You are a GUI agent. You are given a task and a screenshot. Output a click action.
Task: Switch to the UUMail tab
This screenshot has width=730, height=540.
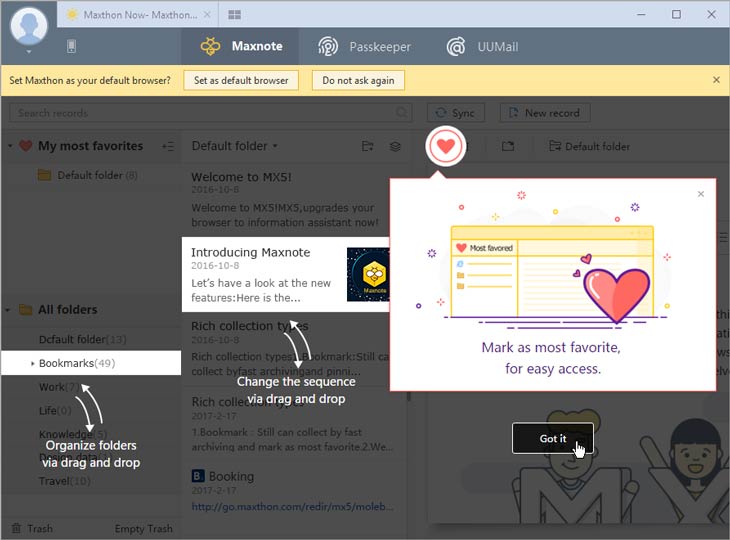(x=482, y=47)
